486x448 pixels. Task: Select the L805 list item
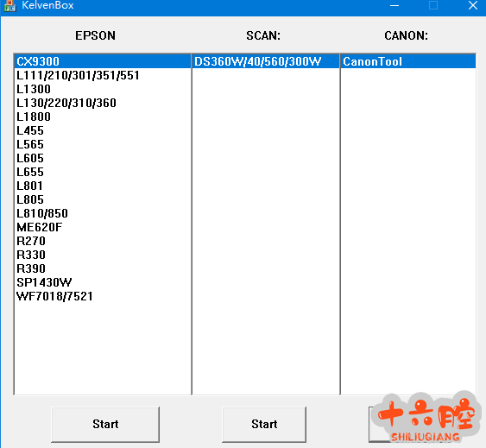click(x=103, y=199)
